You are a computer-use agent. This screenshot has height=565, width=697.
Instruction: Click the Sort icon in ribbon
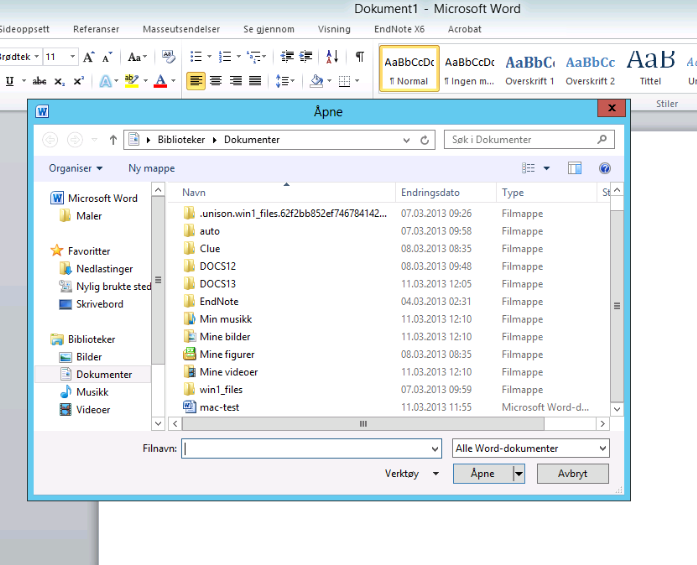[x=332, y=56]
